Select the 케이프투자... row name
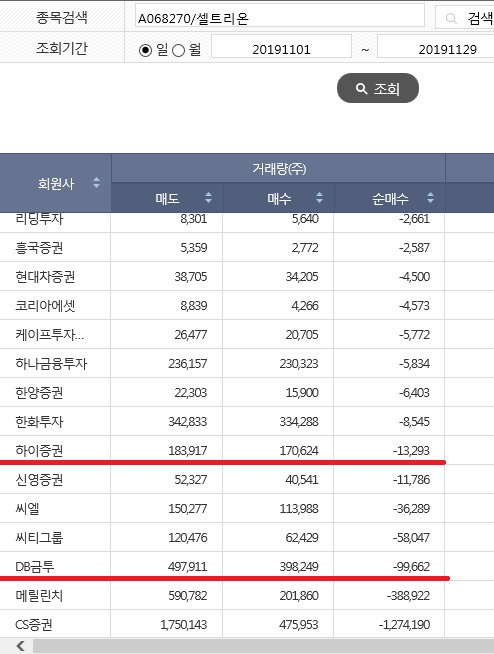Viewport: 494px width, 654px height. tap(50, 335)
